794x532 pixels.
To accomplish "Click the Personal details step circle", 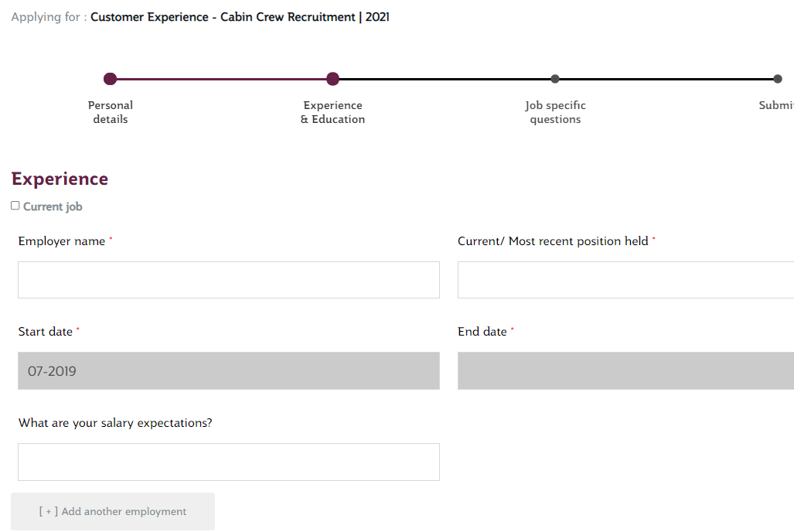I will coord(110,79).
